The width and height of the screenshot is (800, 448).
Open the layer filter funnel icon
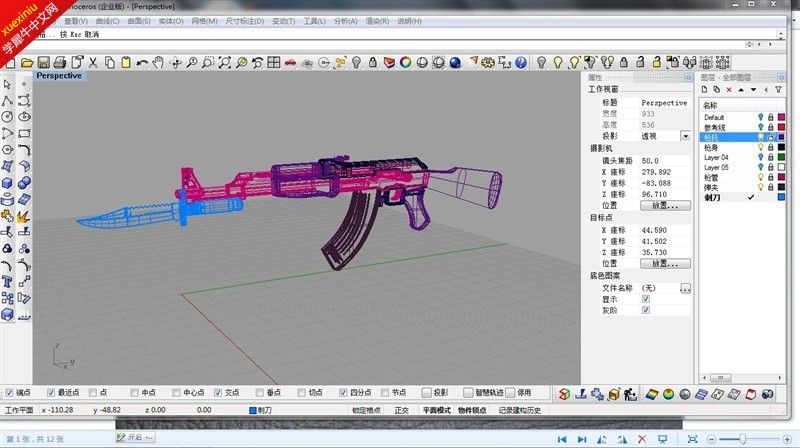778,90
